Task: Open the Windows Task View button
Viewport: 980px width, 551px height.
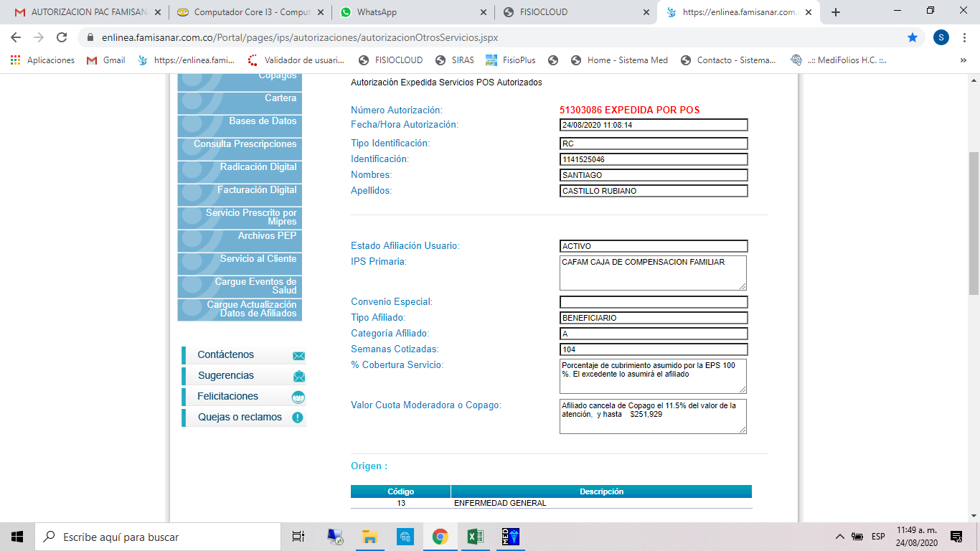Action: click(298, 537)
